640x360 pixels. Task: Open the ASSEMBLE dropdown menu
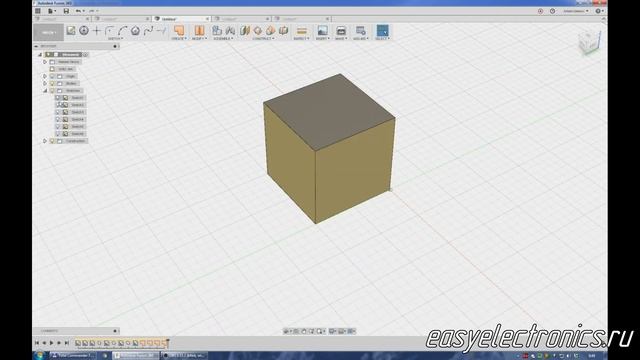[x=223, y=38]
